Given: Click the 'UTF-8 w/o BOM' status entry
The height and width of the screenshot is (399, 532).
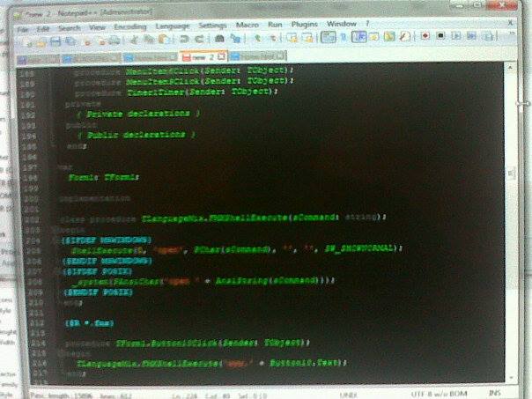Looking at the screenshot, I should coord(439,394).
